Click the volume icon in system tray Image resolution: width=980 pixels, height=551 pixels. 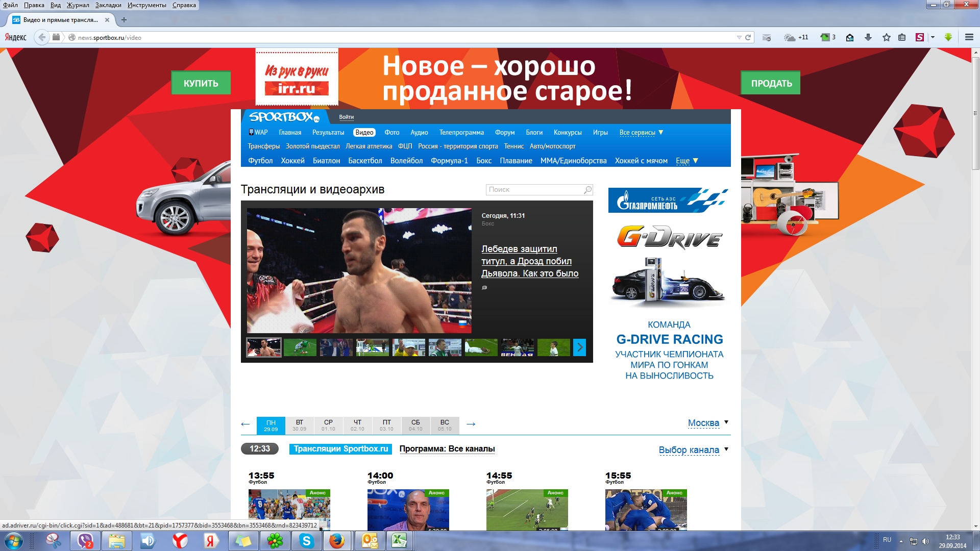point(926,541)
